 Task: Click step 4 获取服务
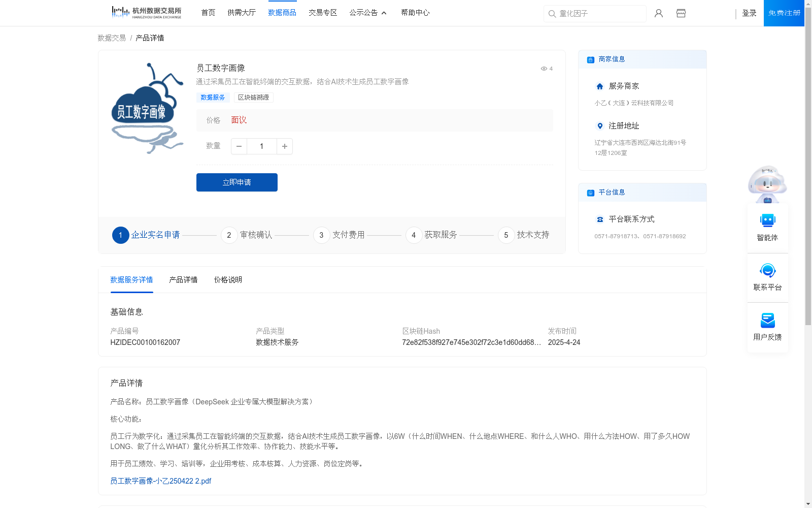point(431,235)
